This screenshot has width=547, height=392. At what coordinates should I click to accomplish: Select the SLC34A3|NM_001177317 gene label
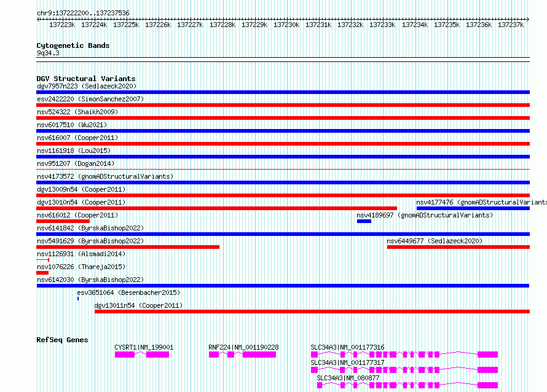pyautogui.click(x=347, y=363)
